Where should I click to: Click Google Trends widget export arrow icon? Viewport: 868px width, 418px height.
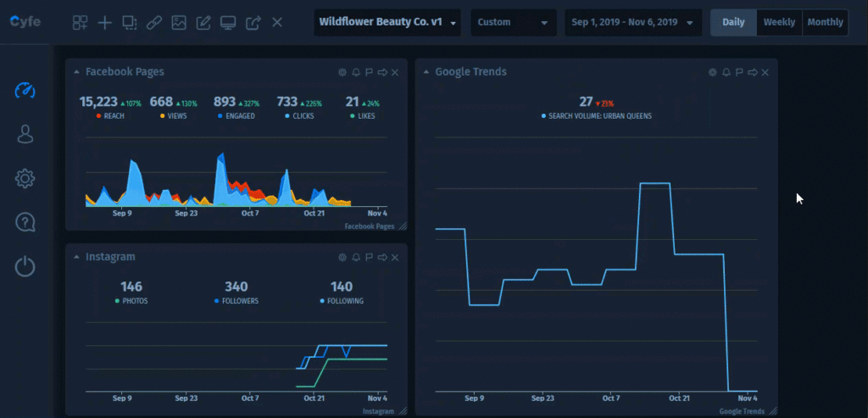tap(753, 73)
